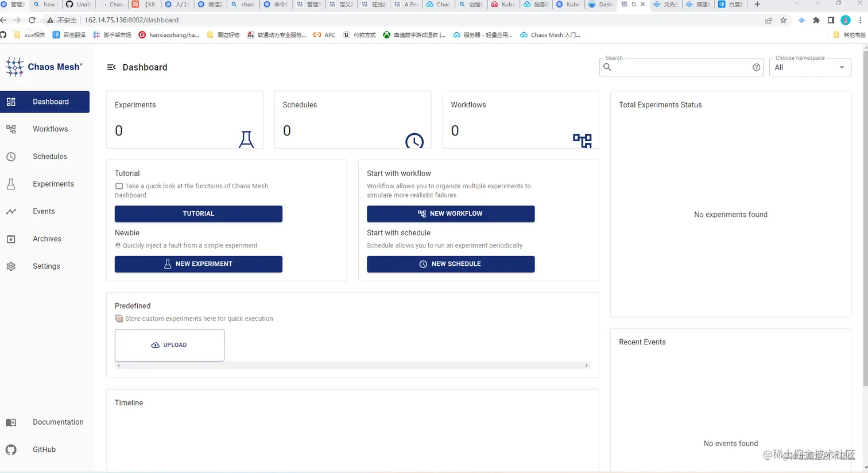Switch to the 'A Po' tab
The height and width of the screenshot is (473, 868).
pos(406,5)
